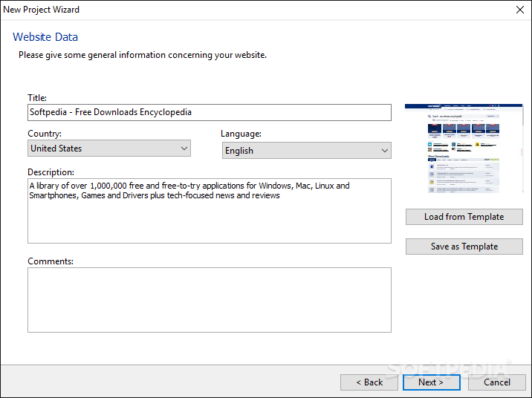532x398 pixels.
Task: Click the Title input field
Action: (x=210, y=113)
